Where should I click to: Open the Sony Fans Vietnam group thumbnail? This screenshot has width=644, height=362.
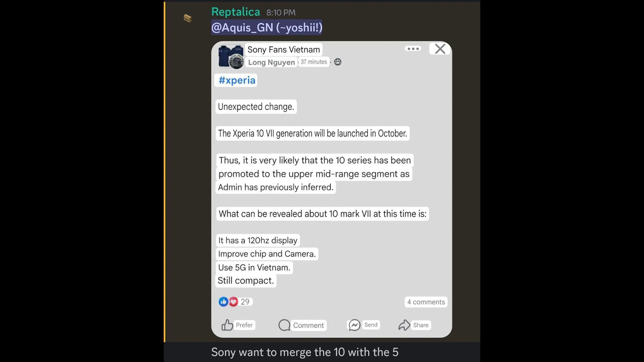(x=231, y=57)
